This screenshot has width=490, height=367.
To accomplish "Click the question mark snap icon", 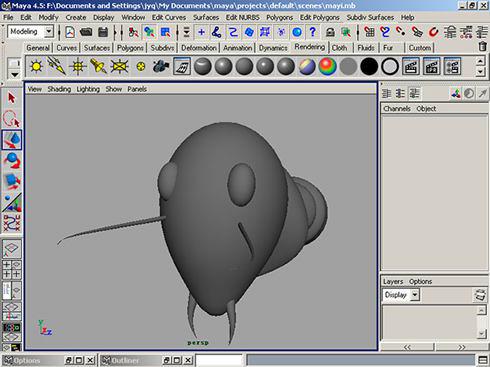I will tap(312, 32).
